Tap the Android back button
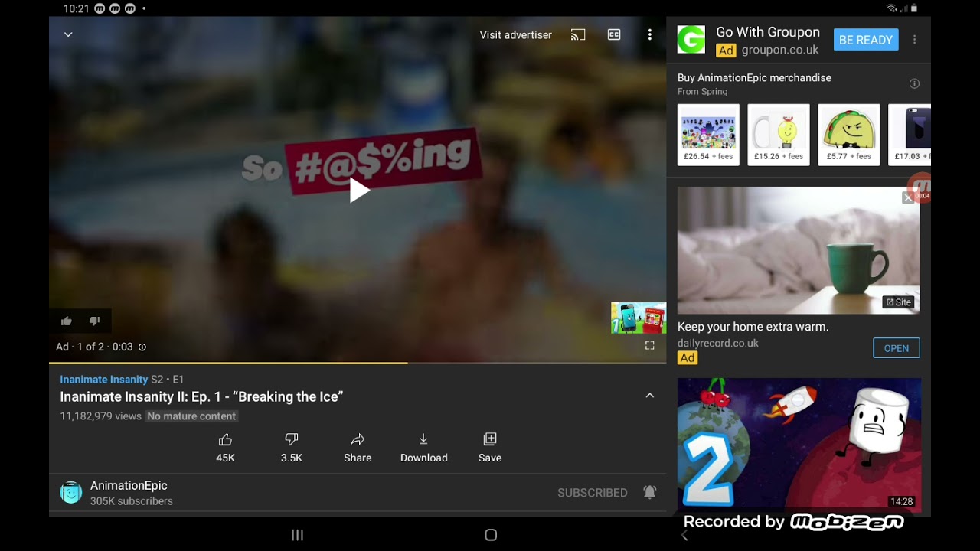 click(684, 536)
